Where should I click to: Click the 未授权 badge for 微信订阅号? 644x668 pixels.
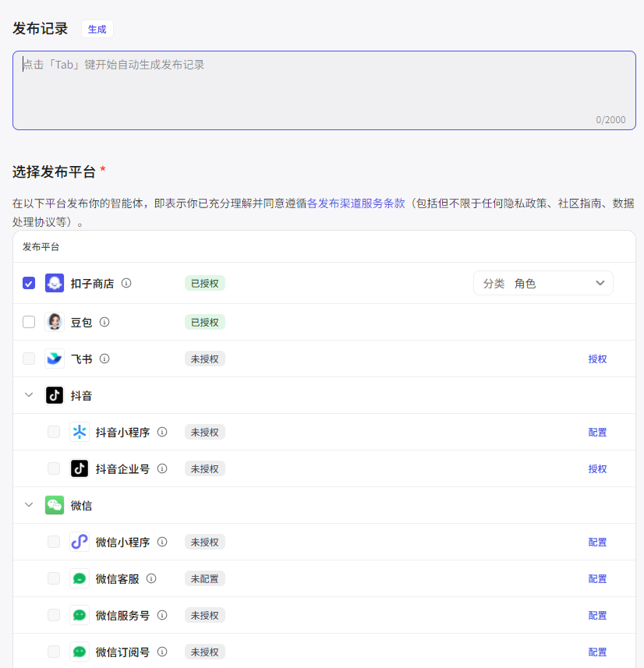click(x=204, y=652)
